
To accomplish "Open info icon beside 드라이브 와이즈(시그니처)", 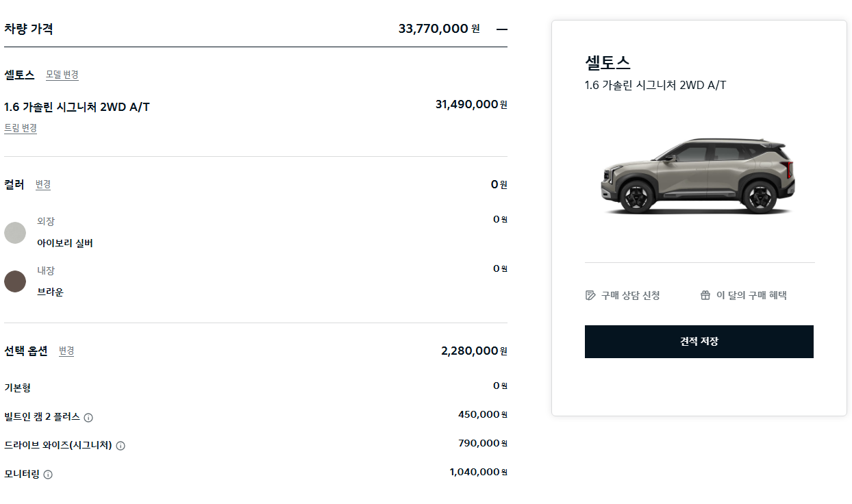I will click(121, 446).
